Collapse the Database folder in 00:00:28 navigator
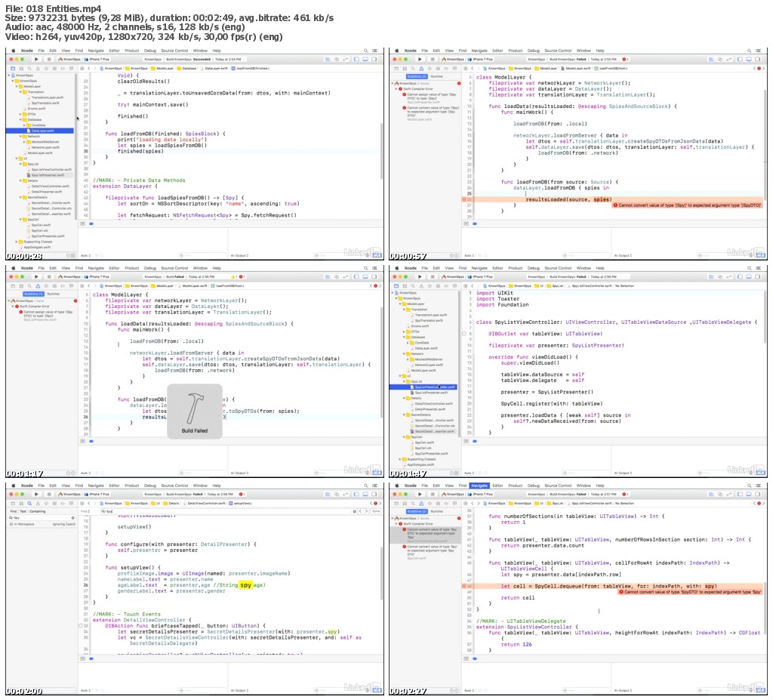773x700 pixels. point(20,119)
